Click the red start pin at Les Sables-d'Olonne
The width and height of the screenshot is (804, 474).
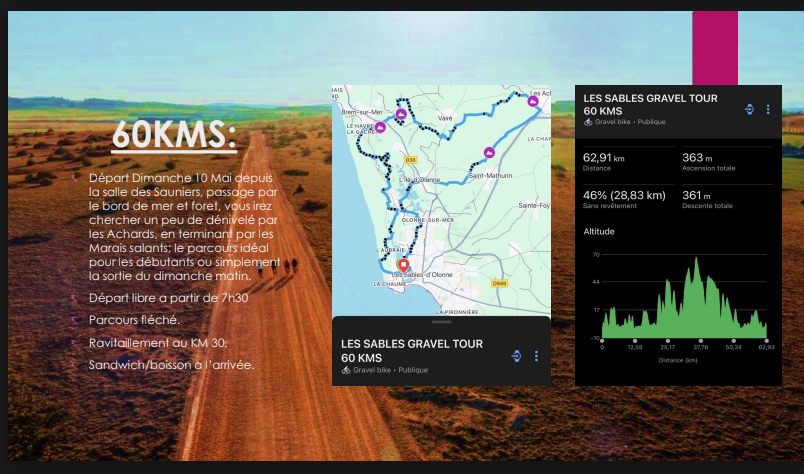click(x=402, y=266)
